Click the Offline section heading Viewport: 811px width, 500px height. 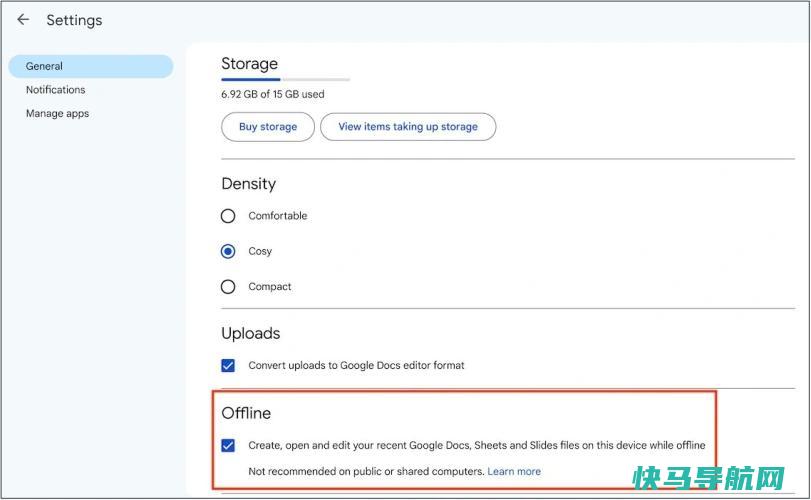[x=246, y=413]
